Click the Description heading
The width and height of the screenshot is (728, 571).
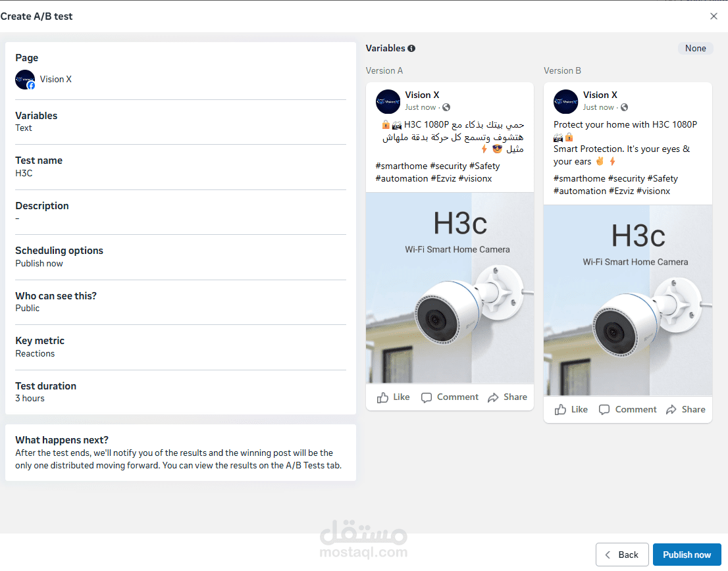click(42, 206)
